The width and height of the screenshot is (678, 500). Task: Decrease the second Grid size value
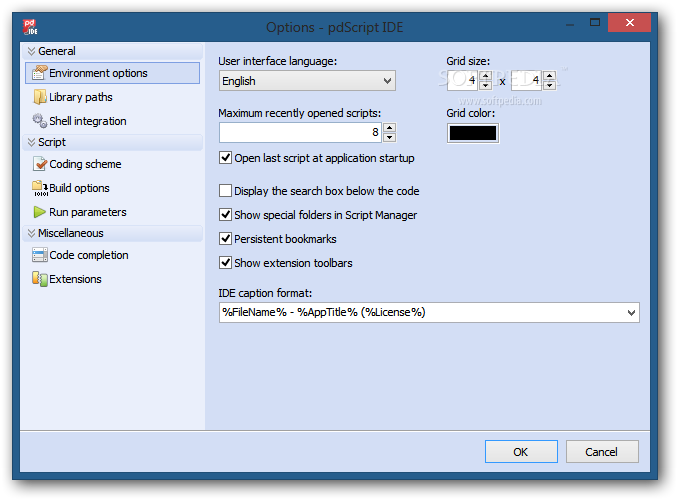pyautogui.click(x=550, y=85)
